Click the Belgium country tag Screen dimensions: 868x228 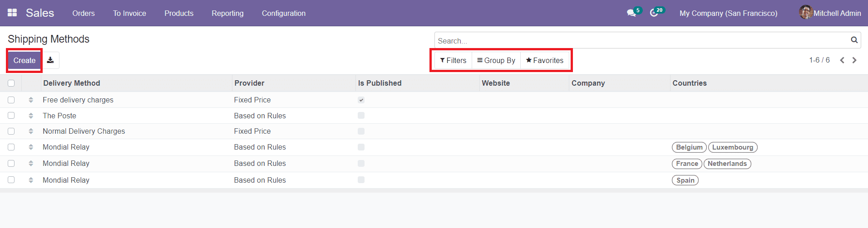click(x=689, y=147)
